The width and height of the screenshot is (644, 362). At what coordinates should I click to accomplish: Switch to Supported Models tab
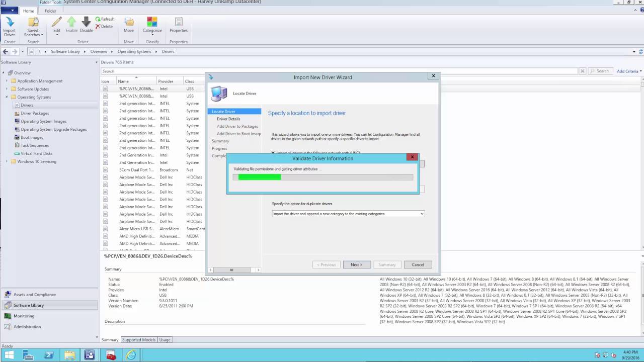139,340
